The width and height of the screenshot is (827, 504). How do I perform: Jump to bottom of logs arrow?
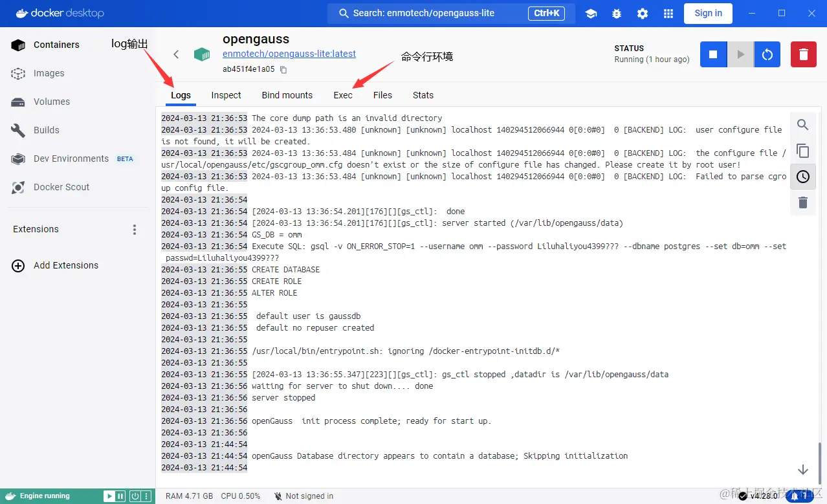803,470
